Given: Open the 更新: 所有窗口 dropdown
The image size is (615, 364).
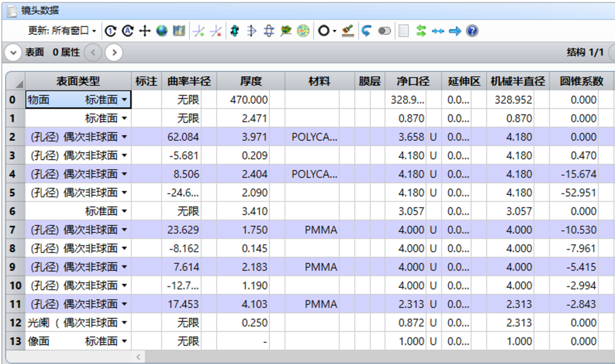Looking at the screenshot, I should tap(61, 31).
